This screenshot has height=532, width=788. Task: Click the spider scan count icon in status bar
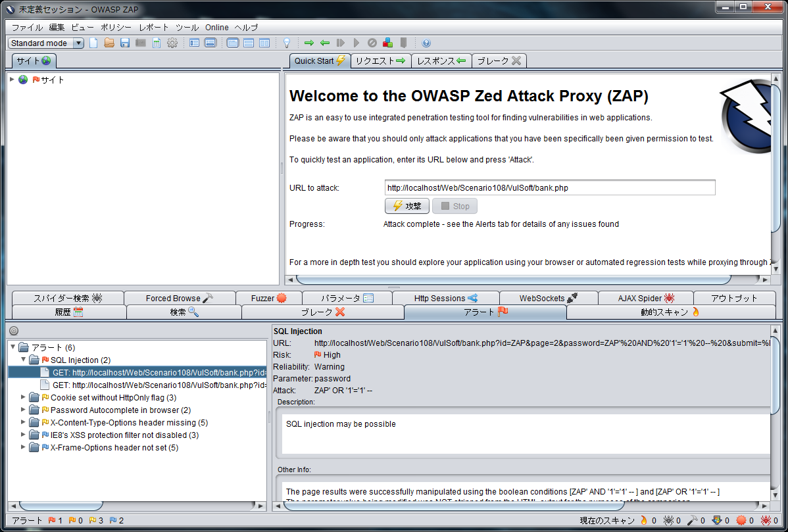click(668, 521)
